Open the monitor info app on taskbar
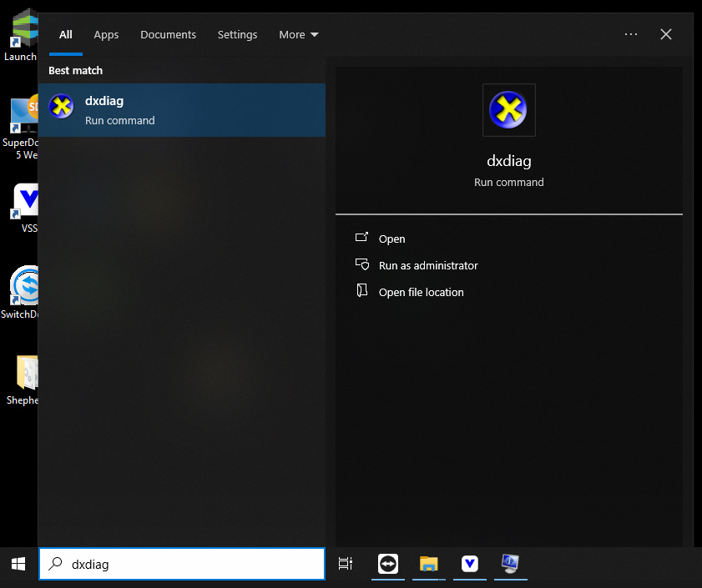 point(510,564)
